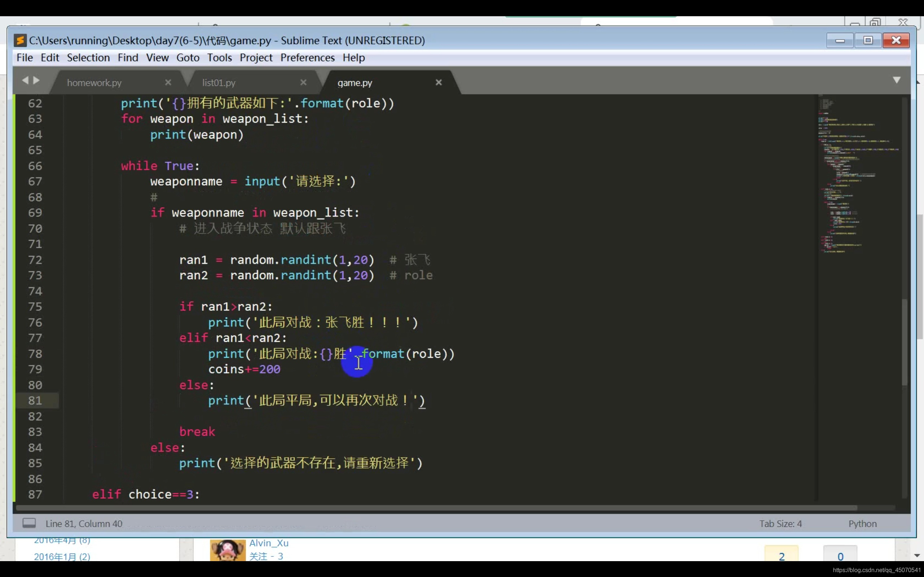Click the next tab right arrow

(37, 80)
